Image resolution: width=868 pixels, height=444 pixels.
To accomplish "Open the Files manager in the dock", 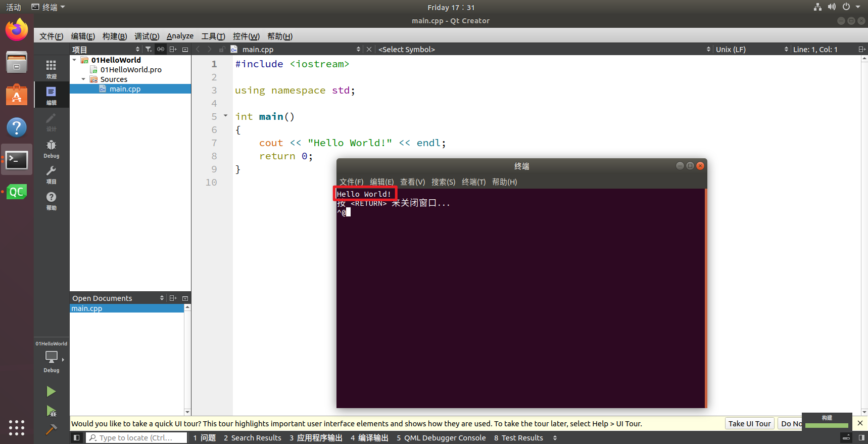I will point(17,62).
